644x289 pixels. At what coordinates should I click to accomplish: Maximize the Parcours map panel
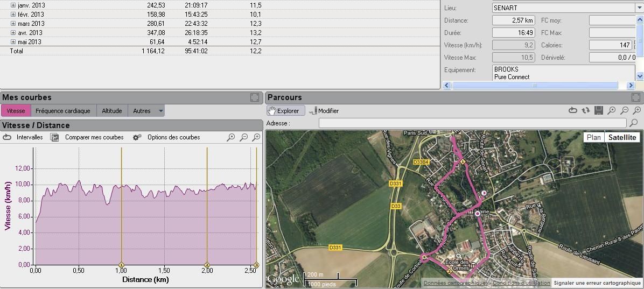(x=635, y=97)
